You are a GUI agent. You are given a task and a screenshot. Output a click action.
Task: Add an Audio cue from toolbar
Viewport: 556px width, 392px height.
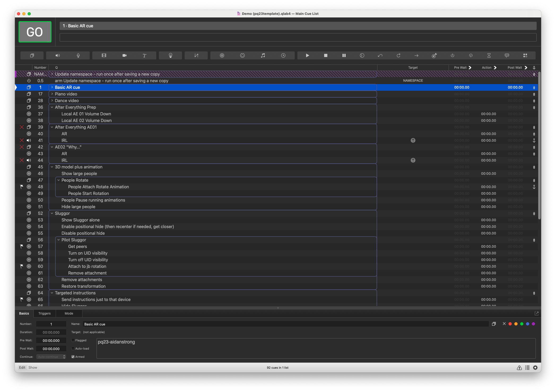(58, 55)
